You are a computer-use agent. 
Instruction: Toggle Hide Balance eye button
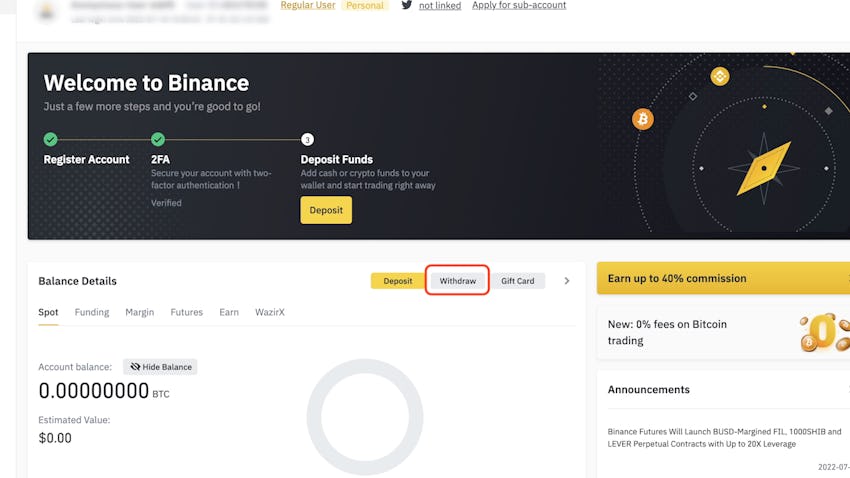(x=160, y=367)
